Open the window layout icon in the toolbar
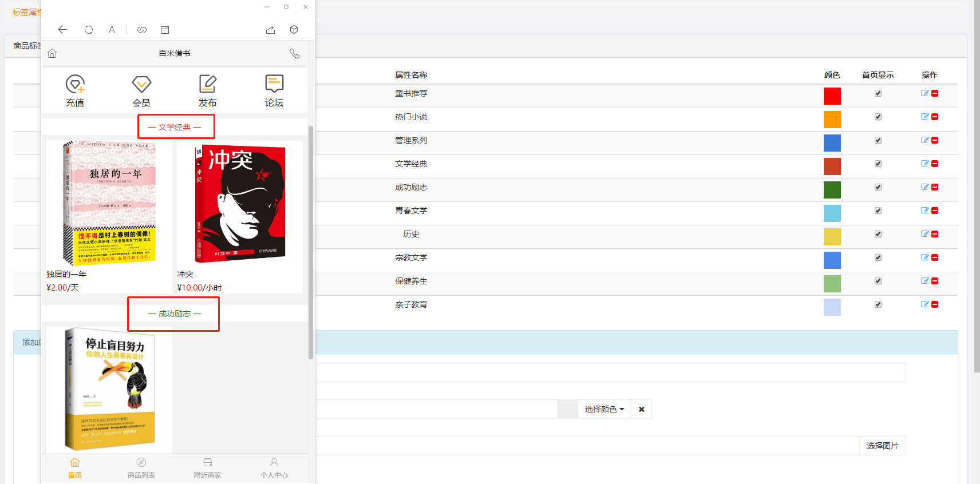This screenshot has width=980, height=484. point(165,30)
